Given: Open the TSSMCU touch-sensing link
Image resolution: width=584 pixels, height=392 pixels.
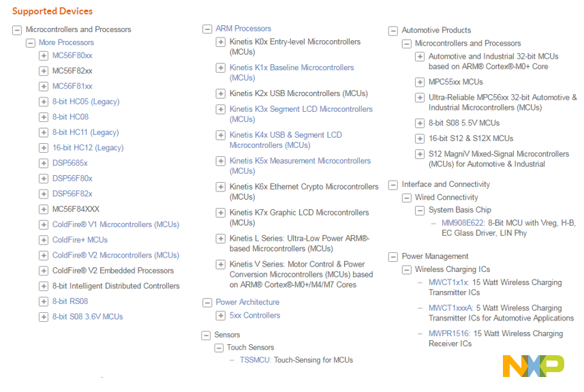Looking at the screenshot, I should pos(255,360).
